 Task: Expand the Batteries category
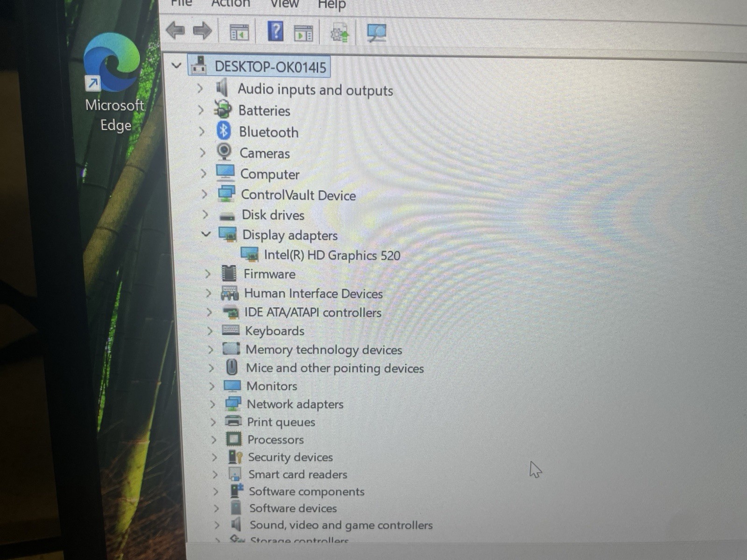201,110
